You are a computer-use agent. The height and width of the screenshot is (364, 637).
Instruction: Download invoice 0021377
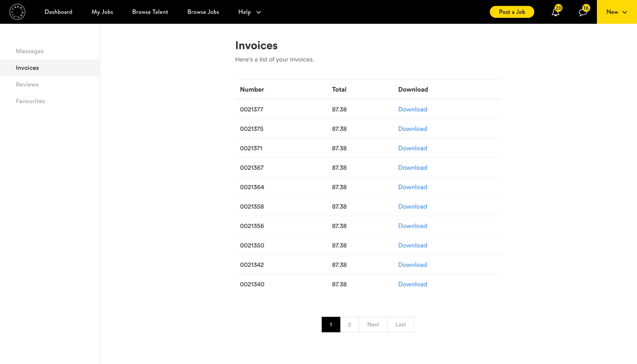tap(412, 109)
